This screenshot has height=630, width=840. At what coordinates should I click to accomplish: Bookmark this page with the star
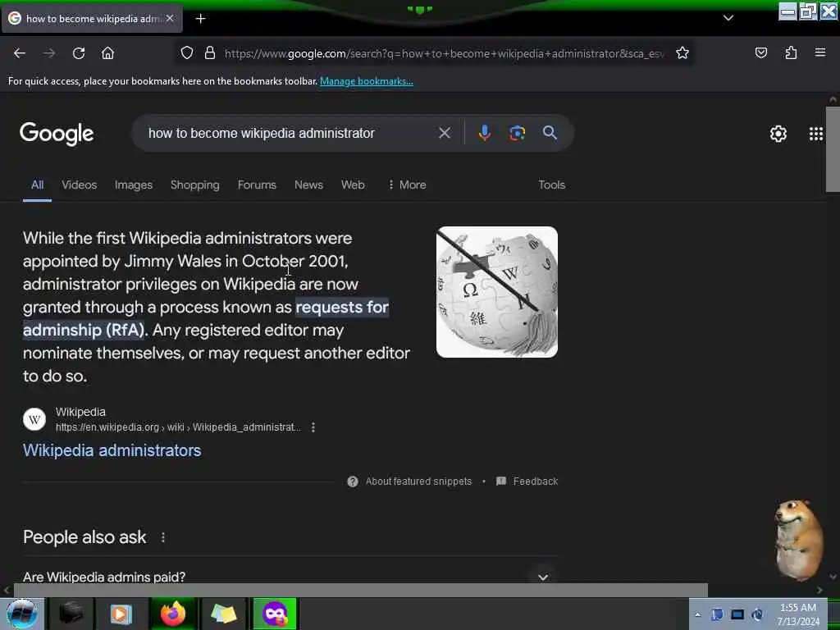pyautogui.click(x=682, y=53)
